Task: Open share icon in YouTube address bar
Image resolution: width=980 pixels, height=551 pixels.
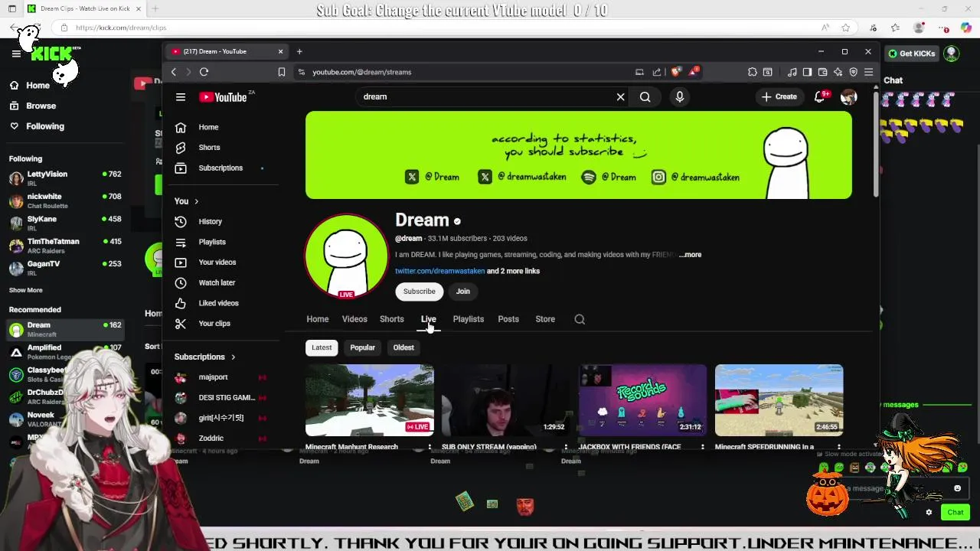Action: 656,72
